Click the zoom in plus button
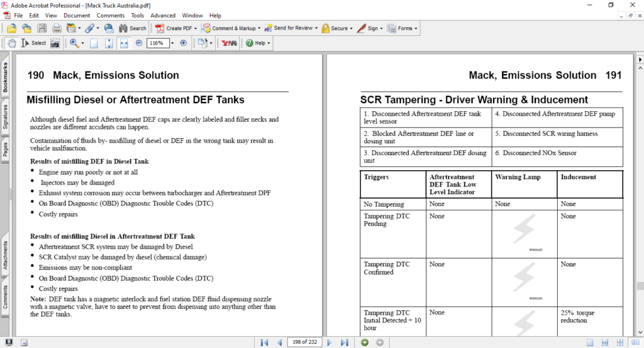 183,43
